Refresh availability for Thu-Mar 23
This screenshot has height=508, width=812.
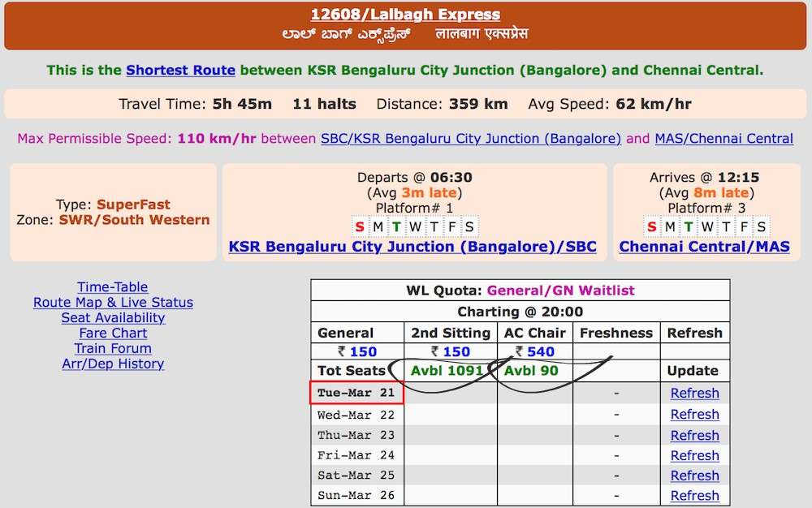694,436
